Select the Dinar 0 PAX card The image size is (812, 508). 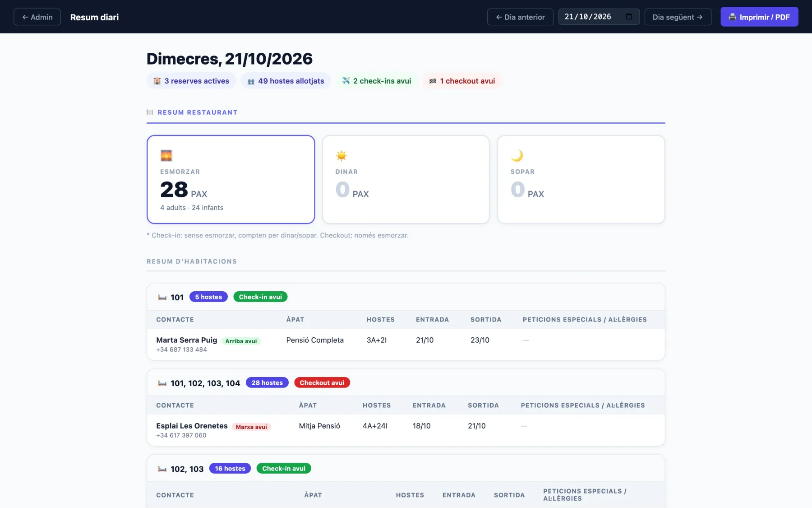(406, 179)
